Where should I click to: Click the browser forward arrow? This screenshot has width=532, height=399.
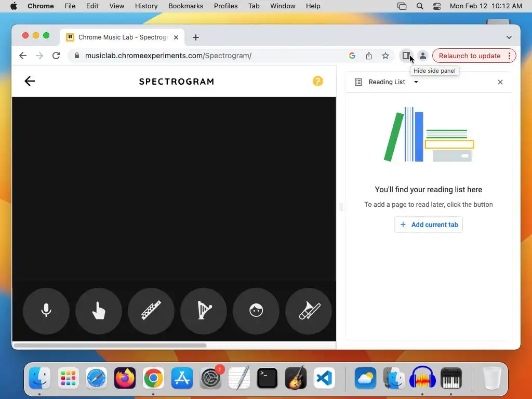click(x=39, y=56)
